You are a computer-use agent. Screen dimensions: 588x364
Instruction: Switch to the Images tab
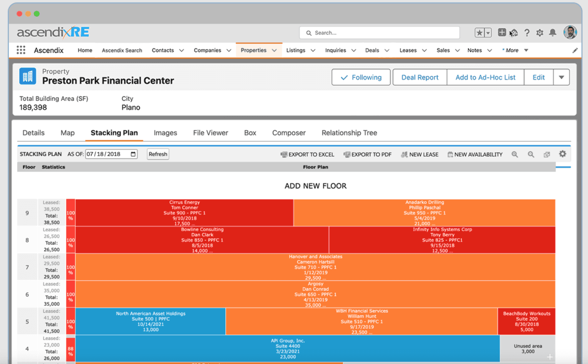(165, 133)
